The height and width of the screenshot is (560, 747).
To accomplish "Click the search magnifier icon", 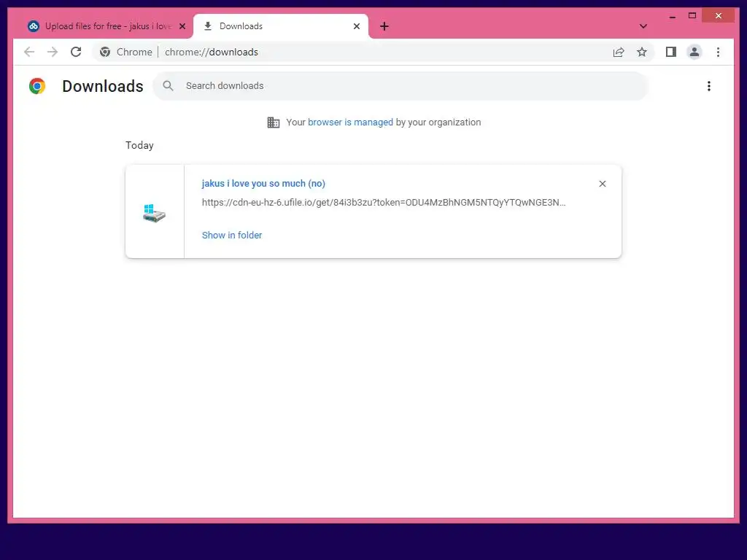I will (x=168, y=86).
